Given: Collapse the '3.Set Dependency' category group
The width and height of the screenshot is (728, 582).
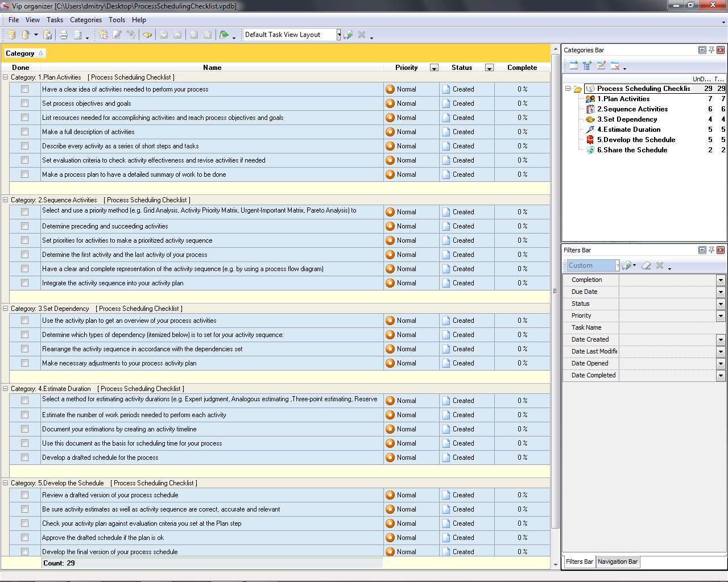Looking at the screenshot, I should pyautogui.click(x=6, y=309).
